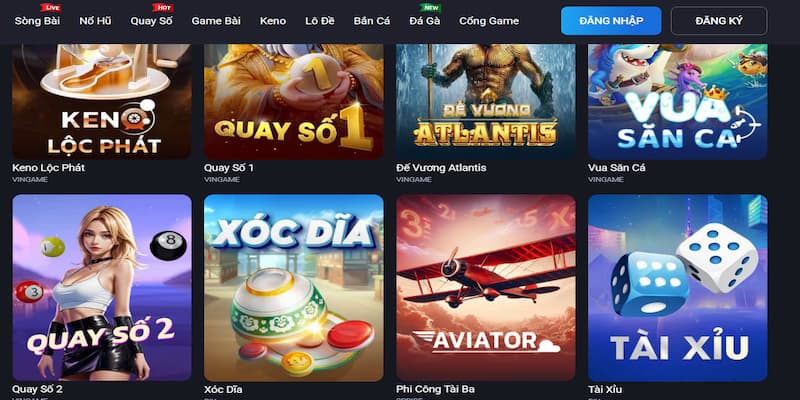This screenshot has width=800, height=400.
Task: Click the Đăng Ký register button
Action: [x=719, y=21]
